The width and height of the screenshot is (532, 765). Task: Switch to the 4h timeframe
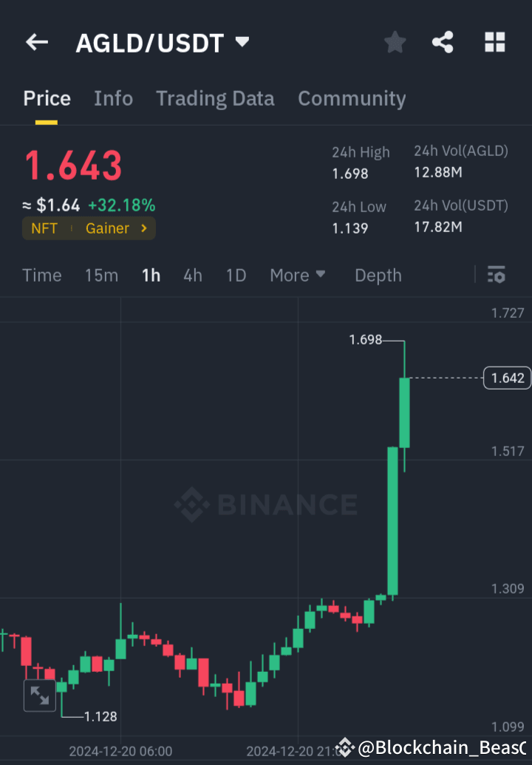coord(192,275)
